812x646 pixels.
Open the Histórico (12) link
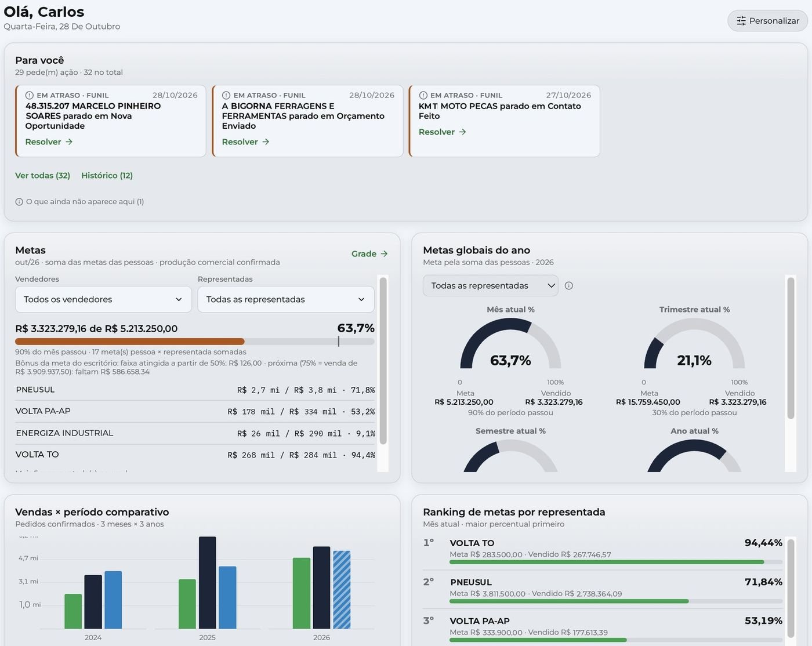click(107, 175)
